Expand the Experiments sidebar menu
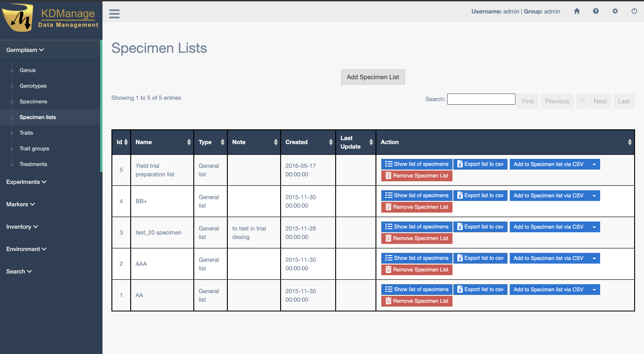This screenshot has height=354, width=644. pos(26,182)
